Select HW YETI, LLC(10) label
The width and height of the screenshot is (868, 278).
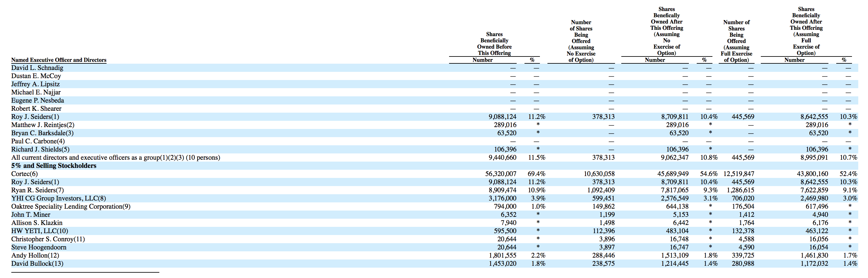[40, 231]
